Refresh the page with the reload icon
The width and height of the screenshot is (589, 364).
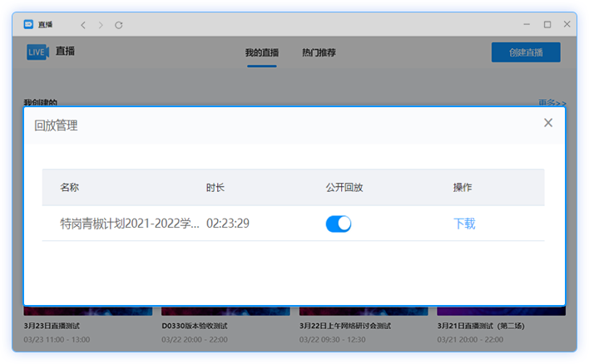pos(119,25)
